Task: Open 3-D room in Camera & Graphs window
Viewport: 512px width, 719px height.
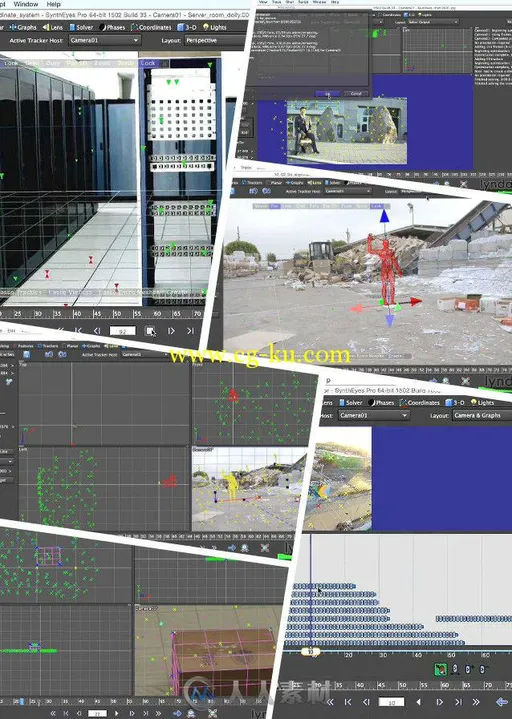Action: click(x=455, y=403)
